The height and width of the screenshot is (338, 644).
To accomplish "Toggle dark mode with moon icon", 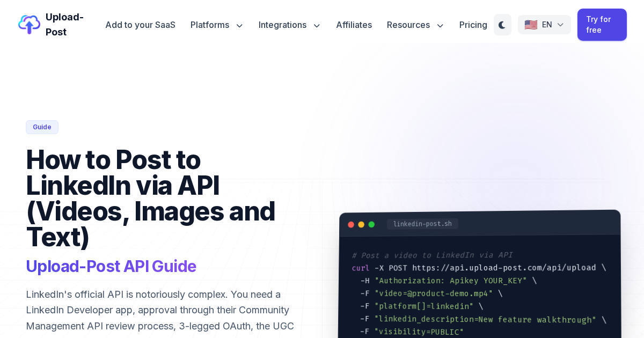I will pos(502,25).
